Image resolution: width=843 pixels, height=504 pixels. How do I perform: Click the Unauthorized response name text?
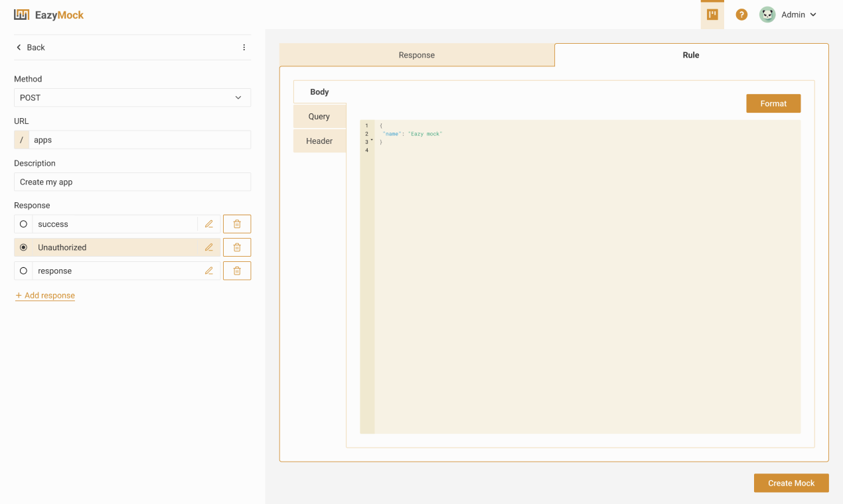(x=62, y=247)
